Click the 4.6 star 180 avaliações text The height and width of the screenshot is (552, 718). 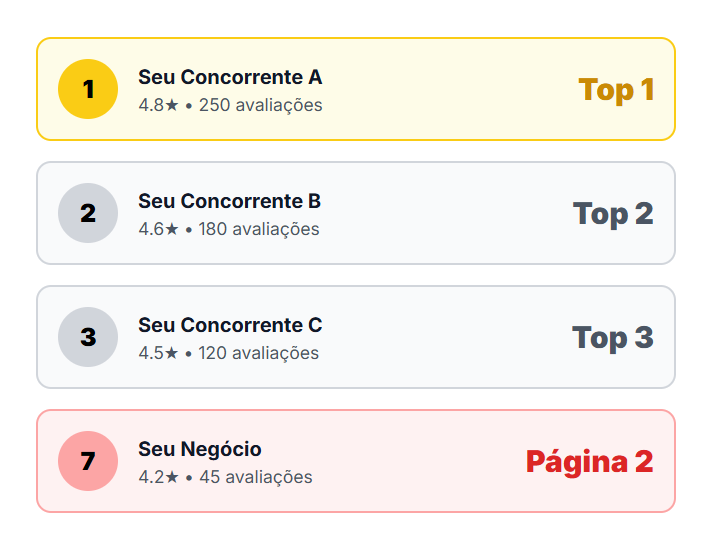229,229
